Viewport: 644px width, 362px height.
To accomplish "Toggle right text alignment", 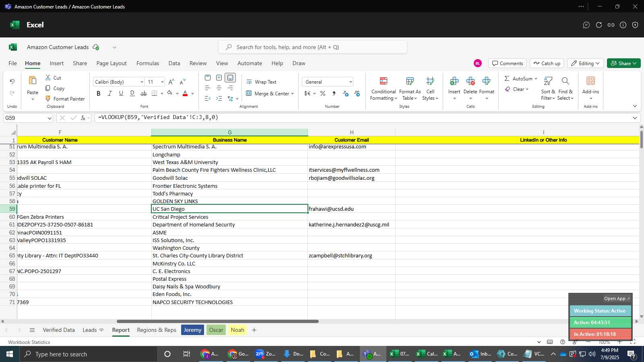I will click(x=230, y=88).
